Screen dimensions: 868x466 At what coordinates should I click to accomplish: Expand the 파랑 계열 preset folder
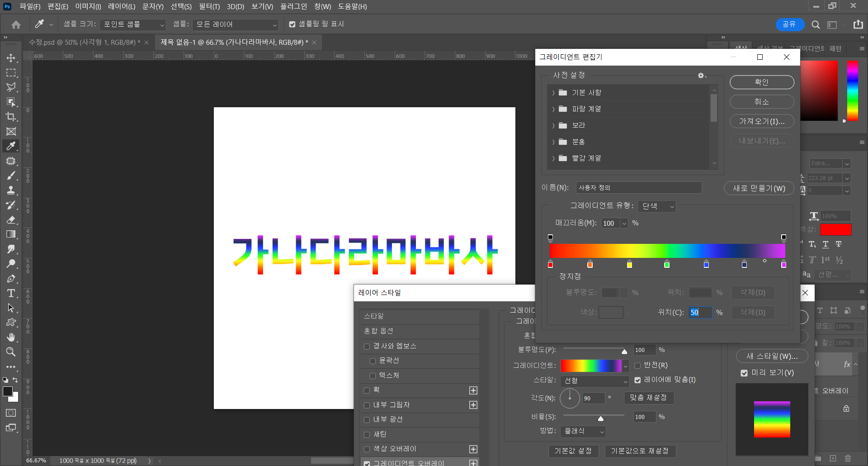point(553,109)
